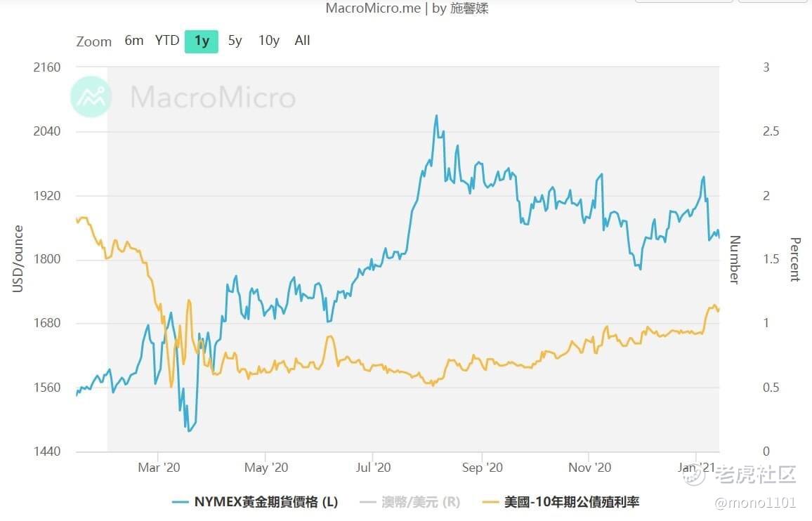
Task: Show All time range data
Action: 302,41
